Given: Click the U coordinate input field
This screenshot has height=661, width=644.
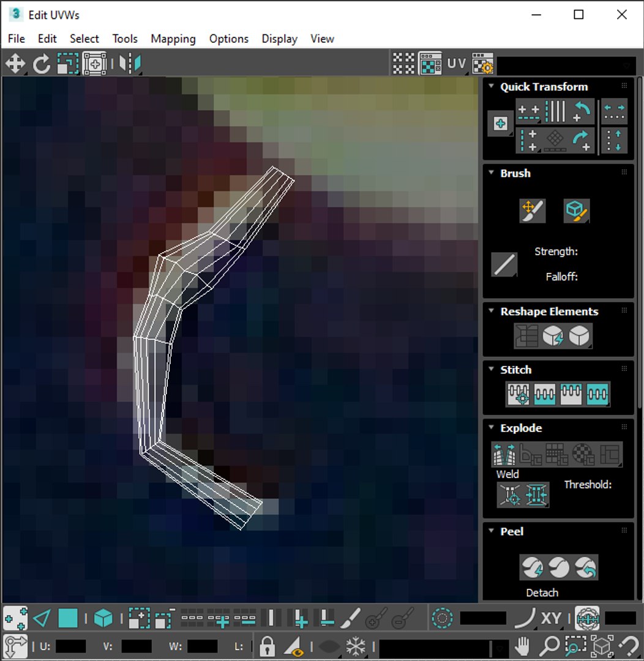Looking at the screenshot, I should 70,646.
